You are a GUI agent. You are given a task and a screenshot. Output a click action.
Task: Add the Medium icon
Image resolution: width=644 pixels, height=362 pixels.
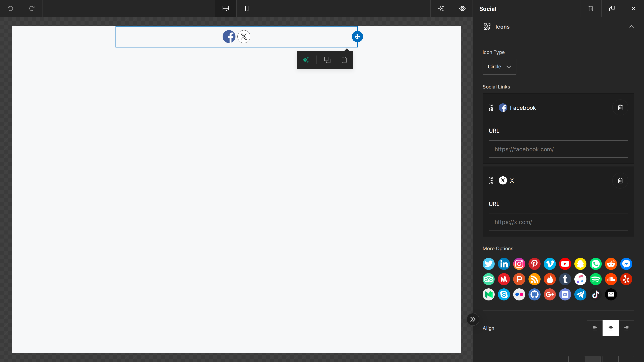488,294
